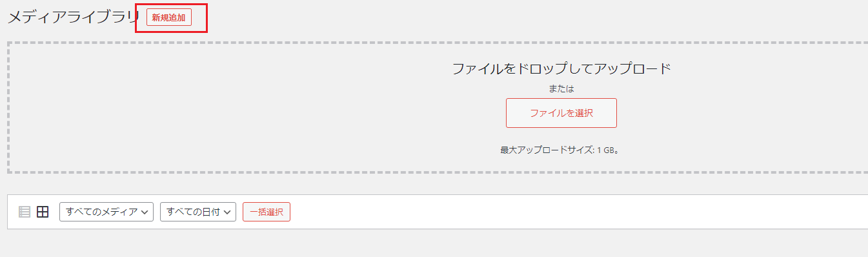
Task: Click the または text above file button
Action: (x=561, y=88)
